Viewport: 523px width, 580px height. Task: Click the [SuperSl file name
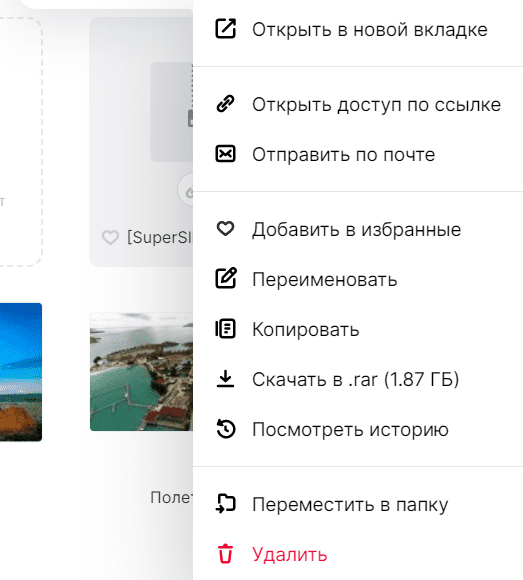pos(160,237)
